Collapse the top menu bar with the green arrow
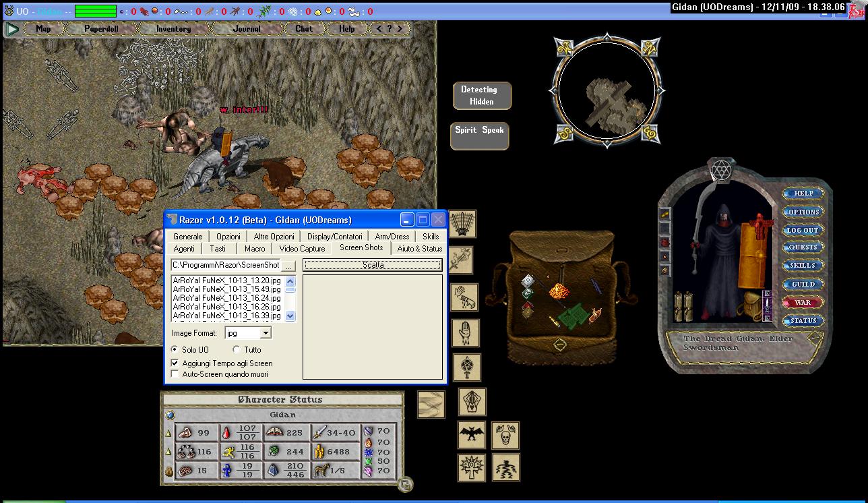868x503 pixels. pyautogui.click(x=11, y=29)
